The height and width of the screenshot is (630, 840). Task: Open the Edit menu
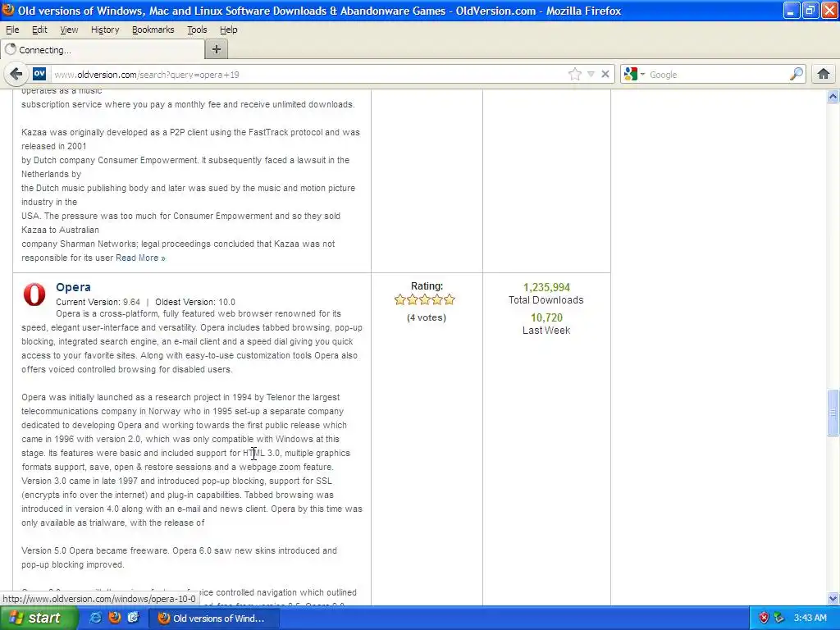(39, 30)
